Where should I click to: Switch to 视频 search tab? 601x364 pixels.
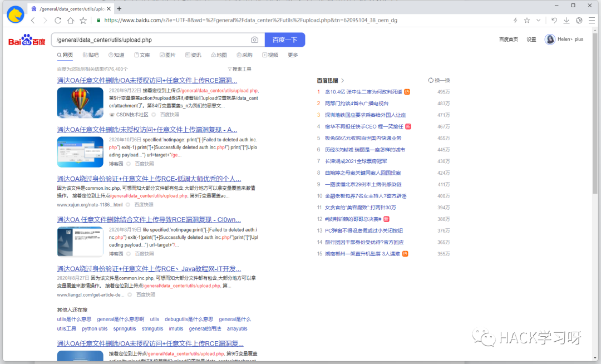270,55
